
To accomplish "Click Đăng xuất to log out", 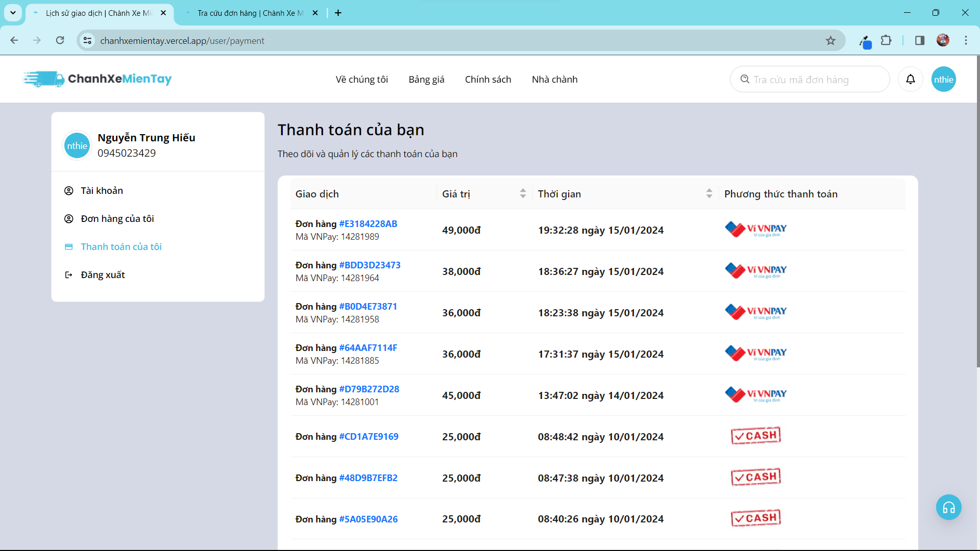I will click(x=103, y=275).
